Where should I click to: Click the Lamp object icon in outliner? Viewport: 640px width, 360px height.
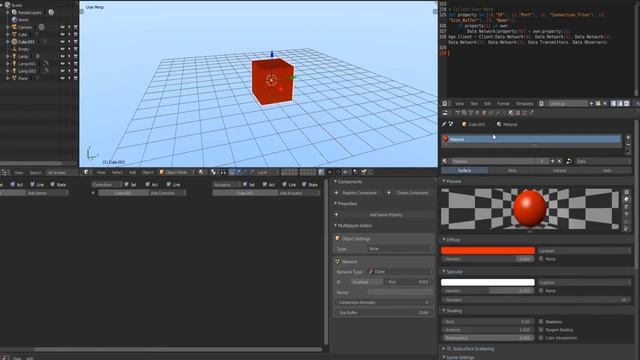coord(14,56)
